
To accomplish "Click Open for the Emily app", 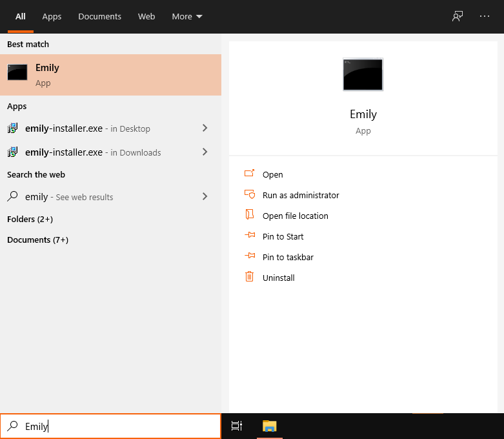I will [272, 175].
